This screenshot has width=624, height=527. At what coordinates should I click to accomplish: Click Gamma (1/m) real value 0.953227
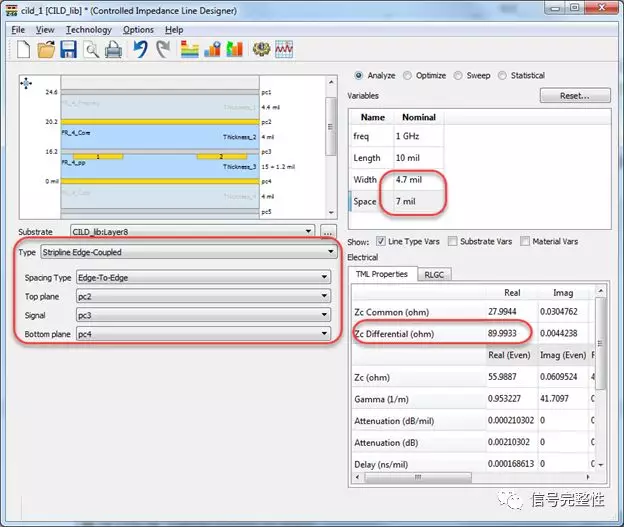pyautogui.click(x=504, y=398)
